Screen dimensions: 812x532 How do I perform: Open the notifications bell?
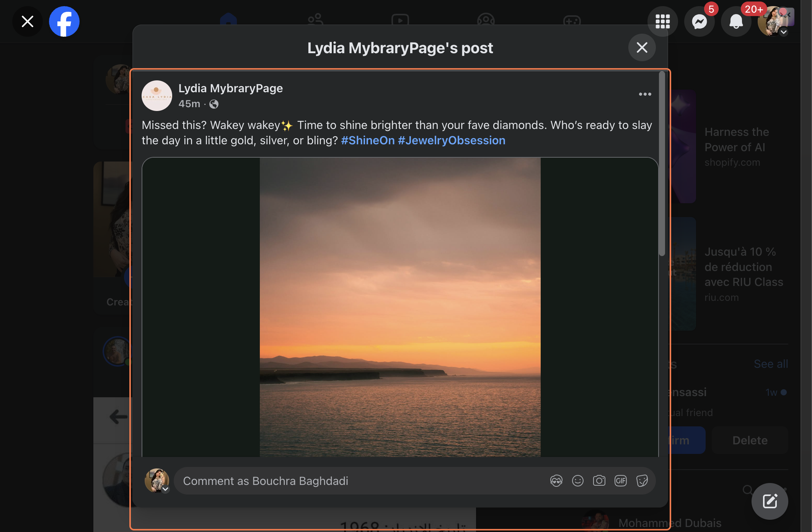(735, 22)
